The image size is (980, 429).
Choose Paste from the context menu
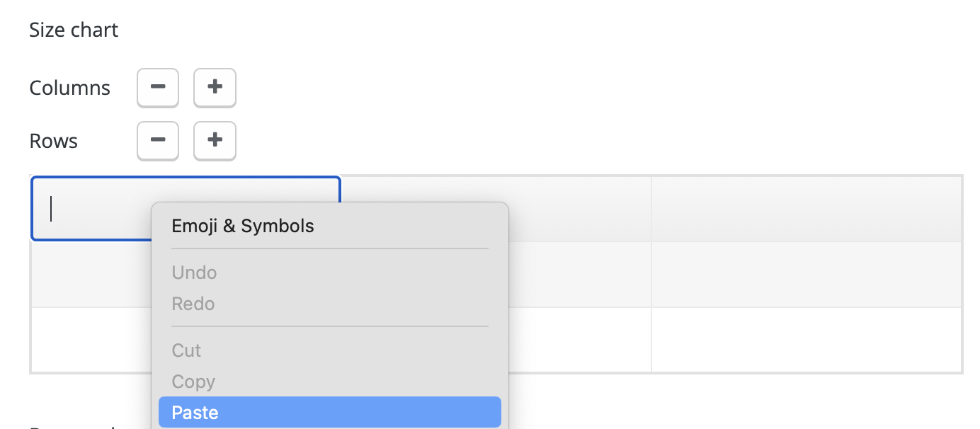330,412
